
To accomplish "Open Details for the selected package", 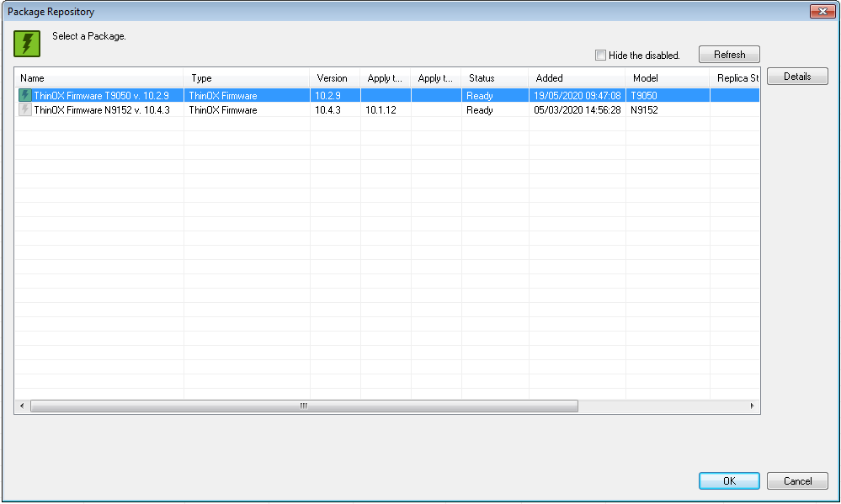I will coord(796,76).
